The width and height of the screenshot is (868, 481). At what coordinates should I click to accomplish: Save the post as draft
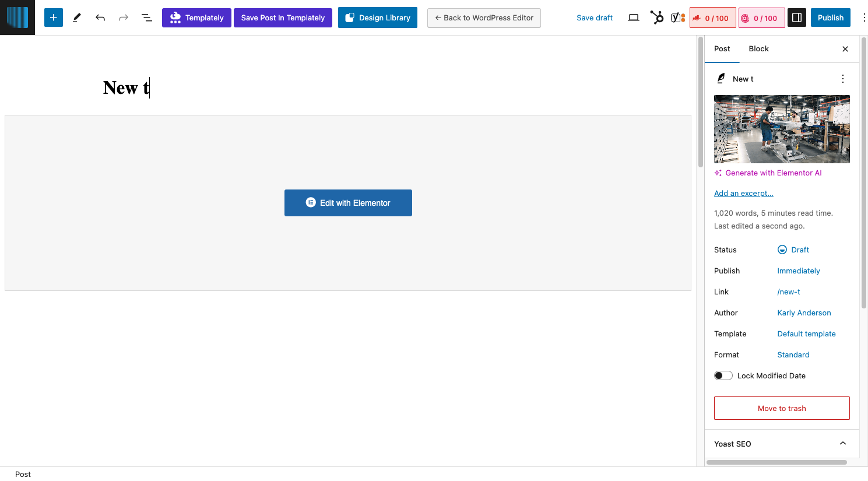point(595,17)
